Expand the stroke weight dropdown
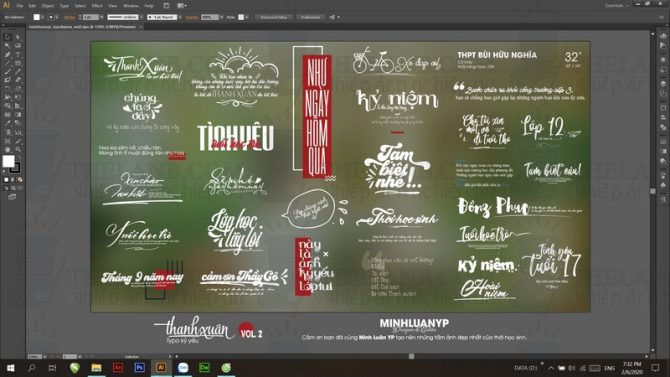This screenshot has width=670, height=377. point(101,17)
